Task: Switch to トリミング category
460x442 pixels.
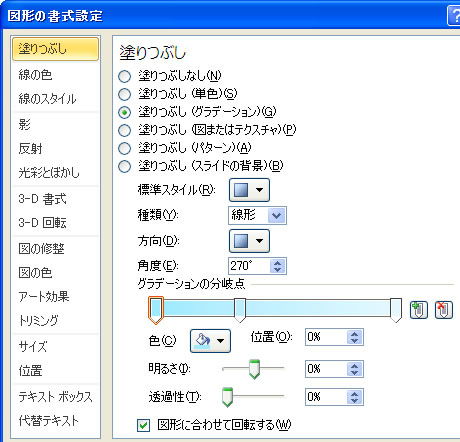Action: point(39,320)
